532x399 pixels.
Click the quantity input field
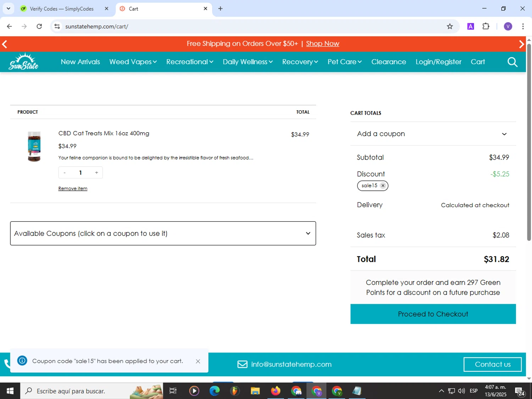tap(81, 173)
